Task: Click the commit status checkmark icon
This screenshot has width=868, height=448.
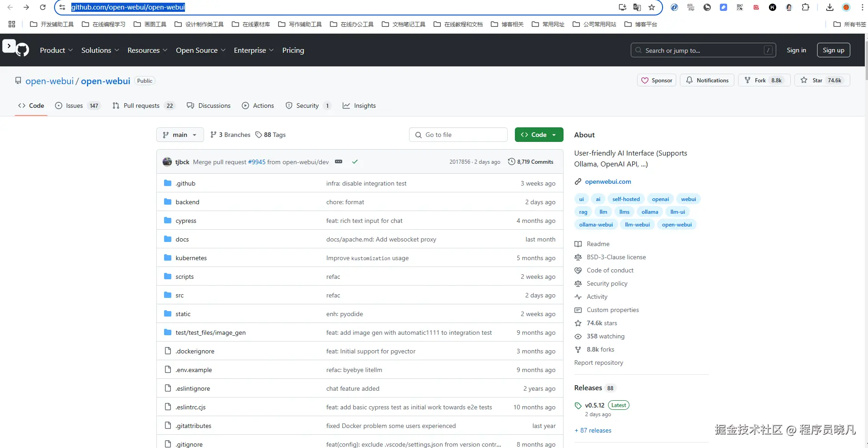Action: (x=355, y=161)
